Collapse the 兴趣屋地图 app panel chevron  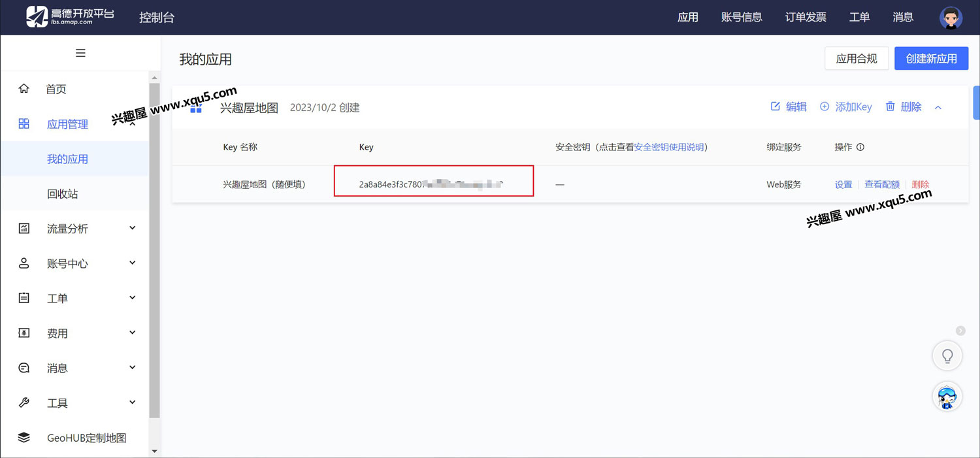point(938,107)
